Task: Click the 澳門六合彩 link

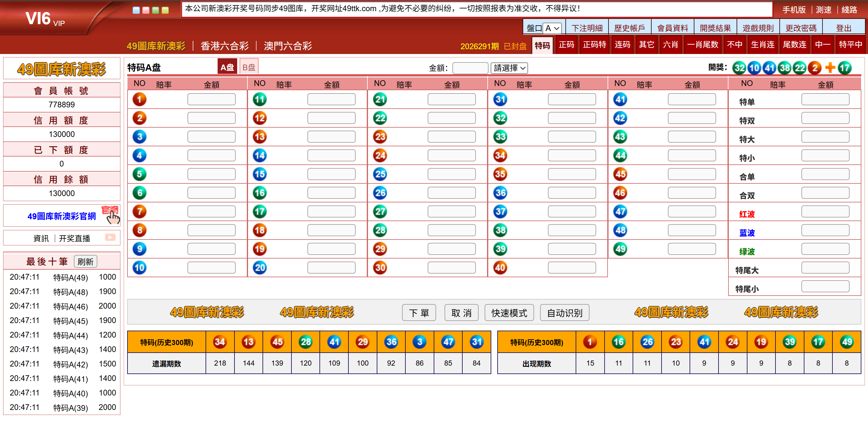Action: pos(288,46)
